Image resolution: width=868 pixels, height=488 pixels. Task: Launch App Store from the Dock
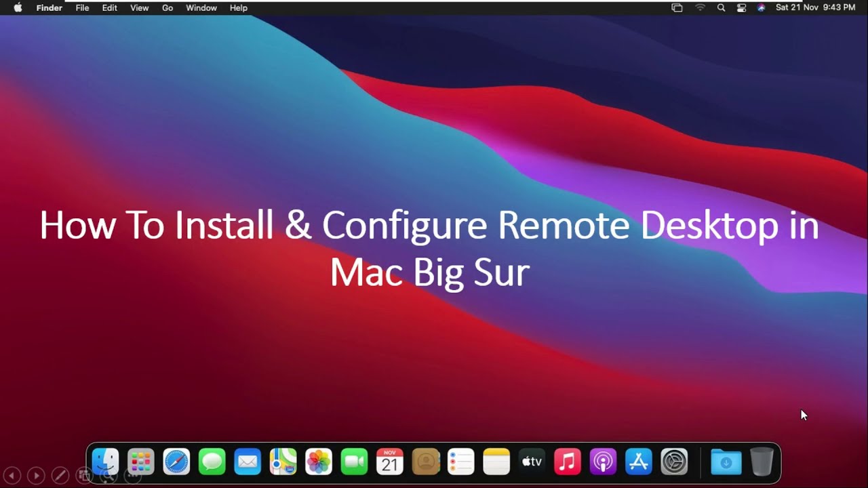coord(638,462)
